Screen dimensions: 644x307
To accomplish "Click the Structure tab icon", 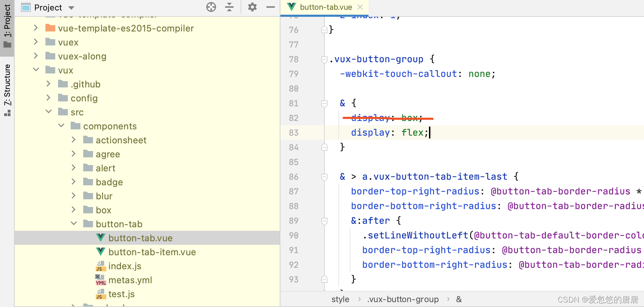I will (x=7, y=113).
